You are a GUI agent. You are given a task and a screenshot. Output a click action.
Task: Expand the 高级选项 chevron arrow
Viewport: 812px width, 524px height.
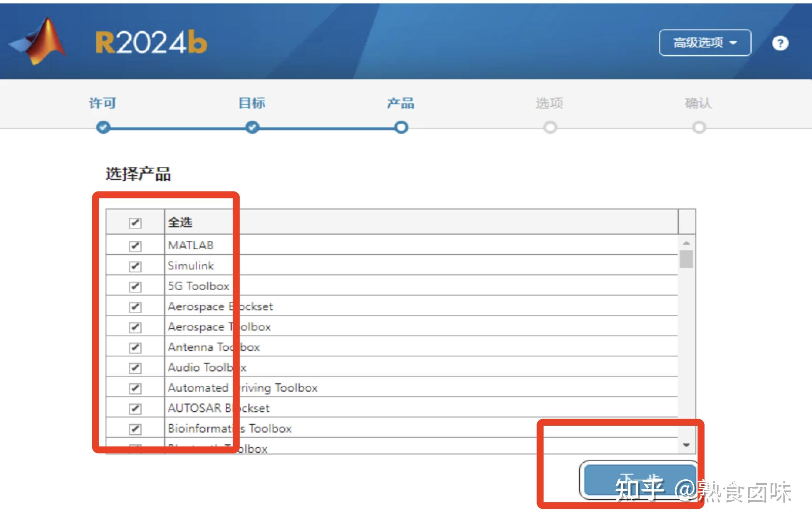click(x=734, y=43)
